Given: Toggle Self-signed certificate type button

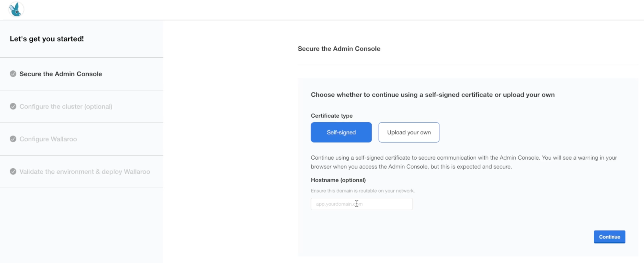Looking at the screenshot, I should 341,132.
